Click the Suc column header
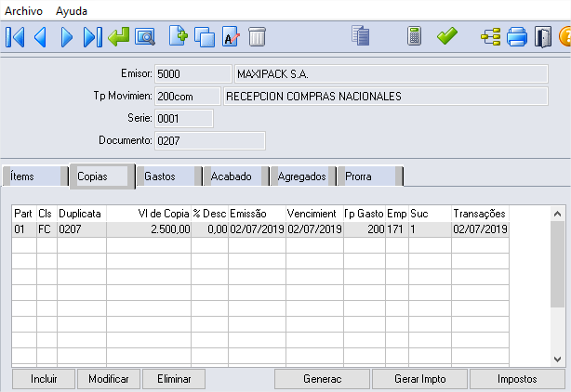 pos(430,214)
